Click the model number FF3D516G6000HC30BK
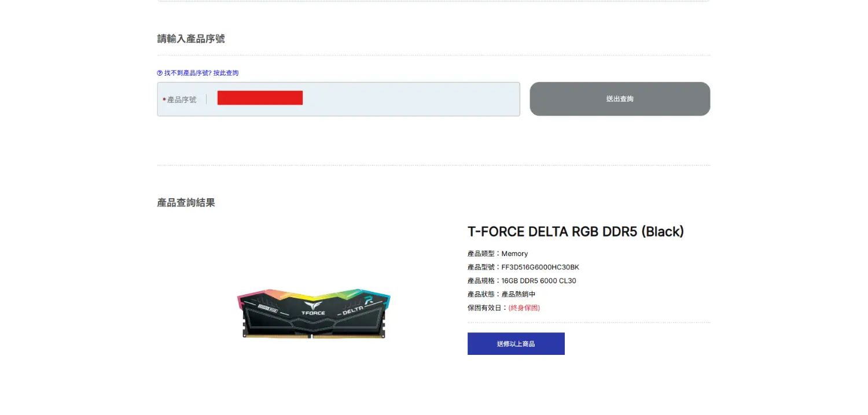The image size is (868, 415). pyautogui.click(x=540, y=267)
